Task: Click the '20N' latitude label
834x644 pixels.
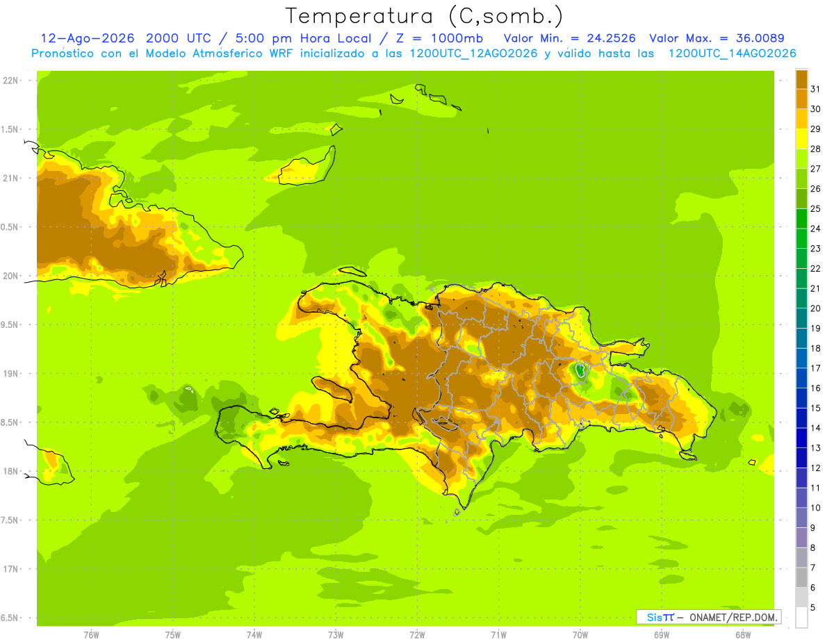Action: (x=10, y=276)
